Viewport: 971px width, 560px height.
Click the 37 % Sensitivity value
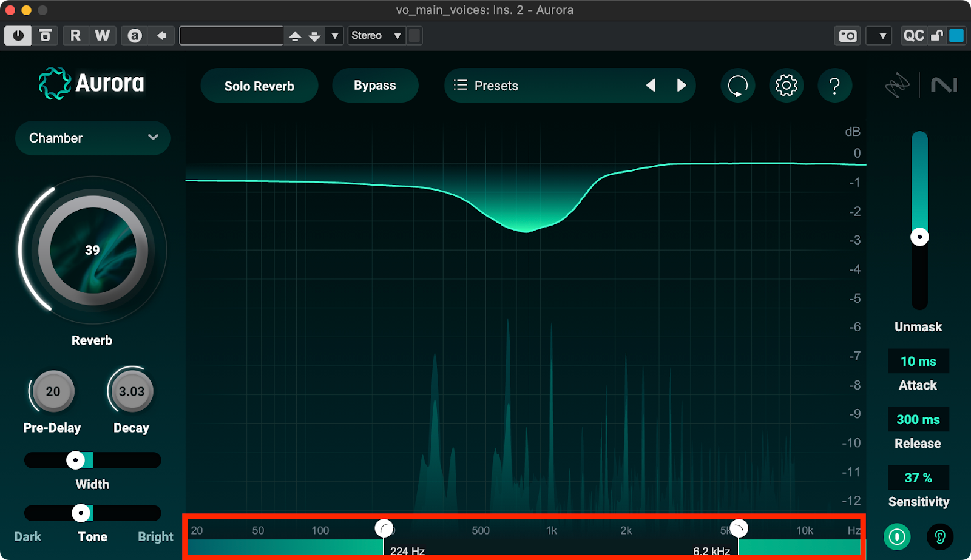[x=918, y=478]
